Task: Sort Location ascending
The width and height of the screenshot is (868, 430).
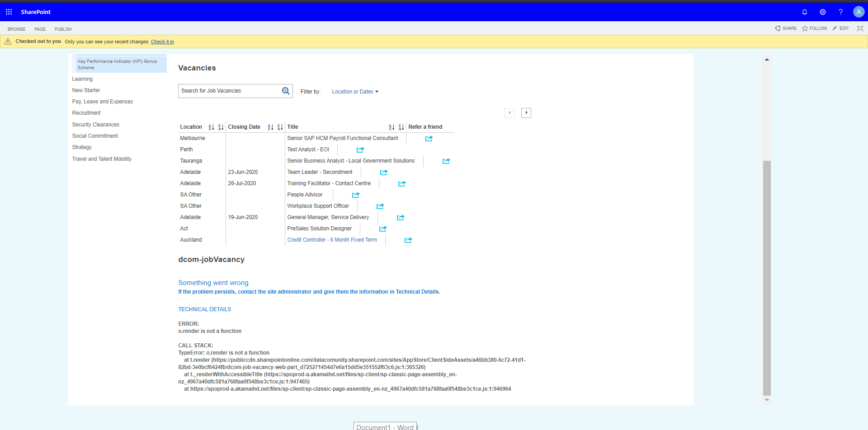Action: pyautogui.click(x=211, y=127)
